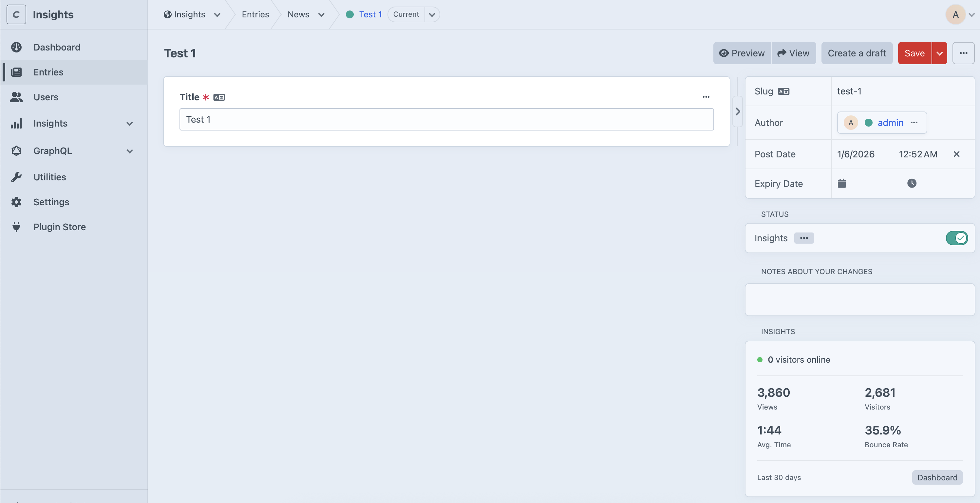This screenshot has height=503, width=980.
Task: Open the expiry date calendar picker
Action: click(x=841, y=184)
